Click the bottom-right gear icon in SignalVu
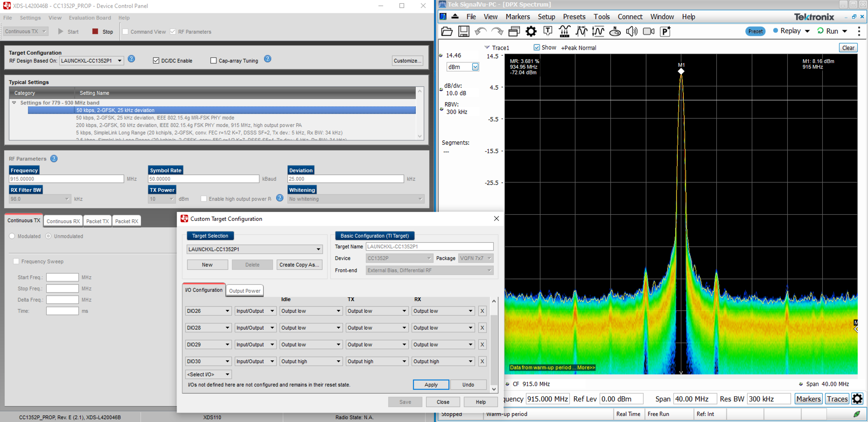The image size is (868, 422). 857,399
